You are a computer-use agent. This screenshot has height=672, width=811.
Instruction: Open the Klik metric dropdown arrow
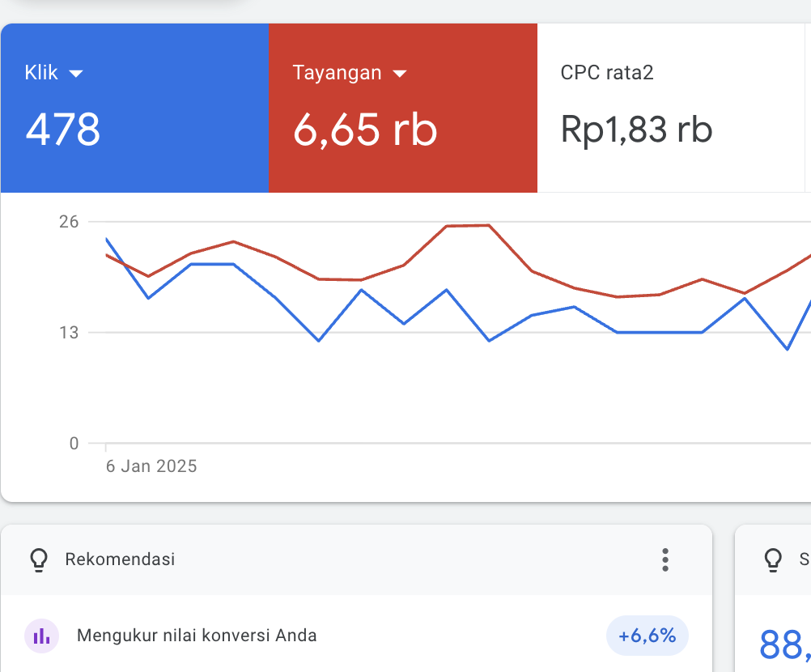76,74
